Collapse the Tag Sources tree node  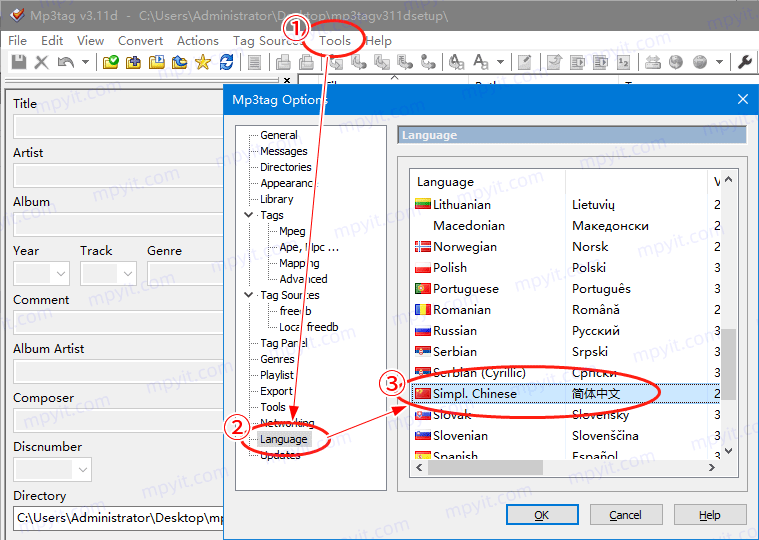point(248,295)
